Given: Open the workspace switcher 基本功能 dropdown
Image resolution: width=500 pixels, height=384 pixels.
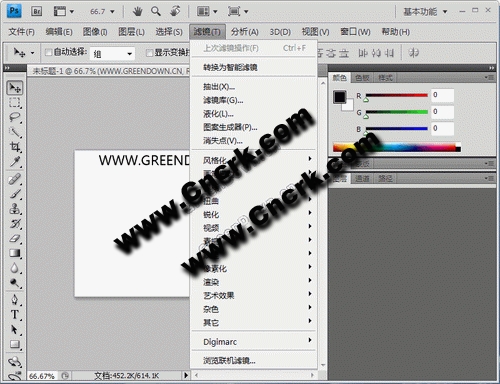Looking at the screenshot, I should (425, 12).
